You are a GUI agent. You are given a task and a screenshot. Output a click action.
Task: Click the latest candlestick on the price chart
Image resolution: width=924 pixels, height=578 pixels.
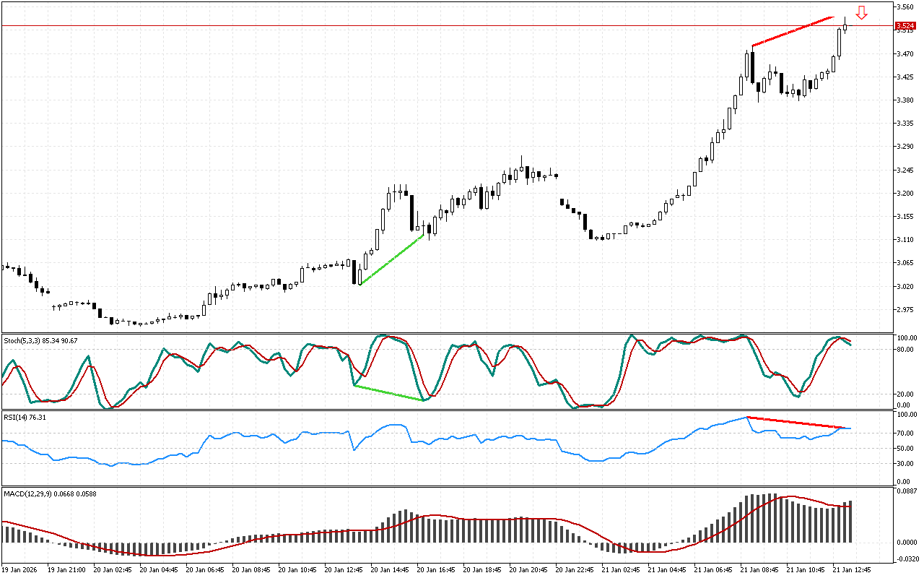pyautogui.click(x=845, y=27)
